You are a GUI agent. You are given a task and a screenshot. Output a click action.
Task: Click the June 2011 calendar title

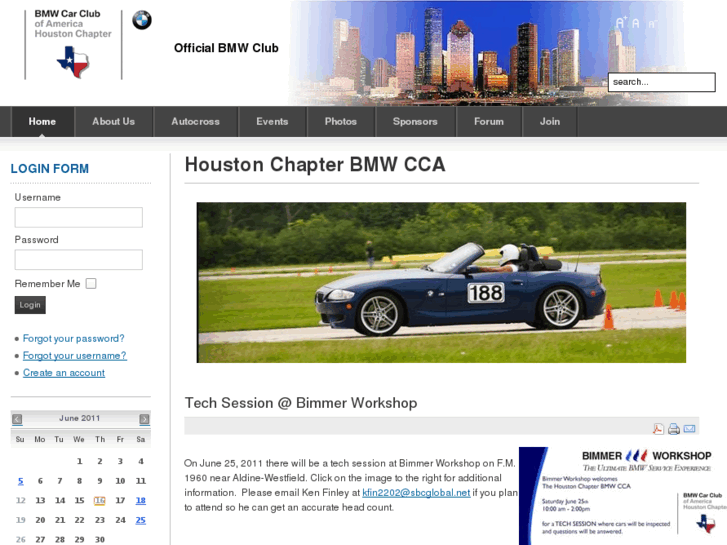click(x=79, y=418)
